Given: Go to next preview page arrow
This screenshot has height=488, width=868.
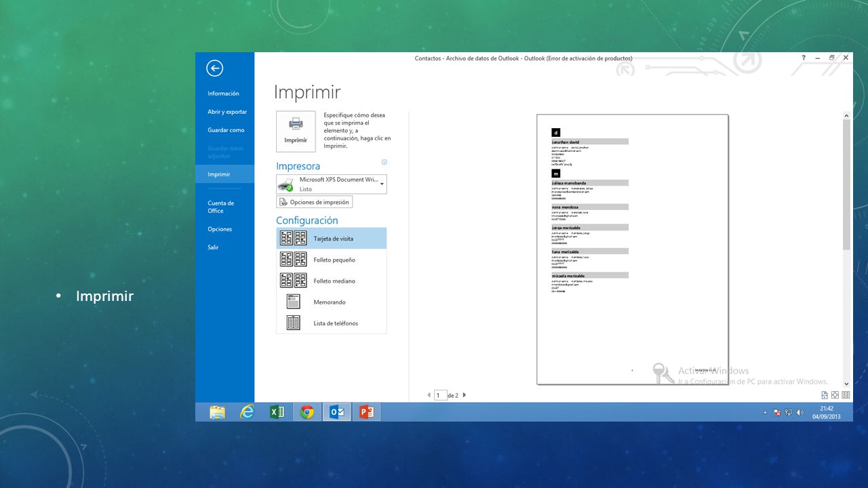Looking at the screenshot, I should tap(465, 395).
